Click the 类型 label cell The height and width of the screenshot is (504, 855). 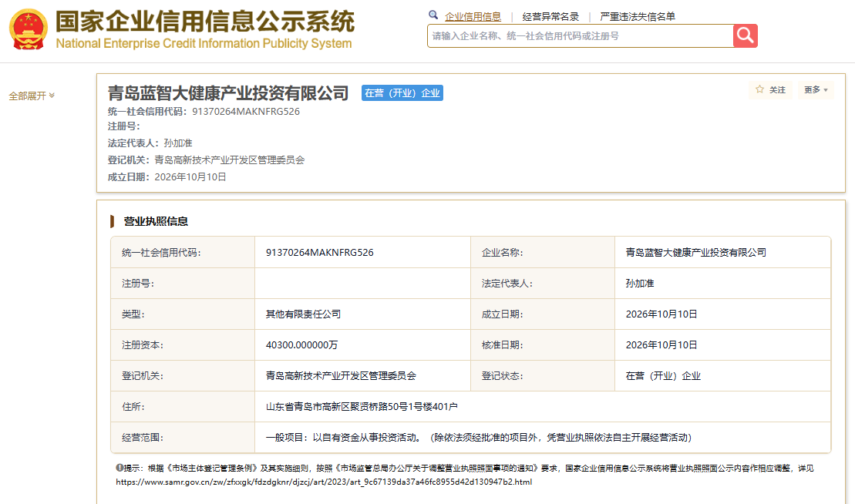(183, 314)
